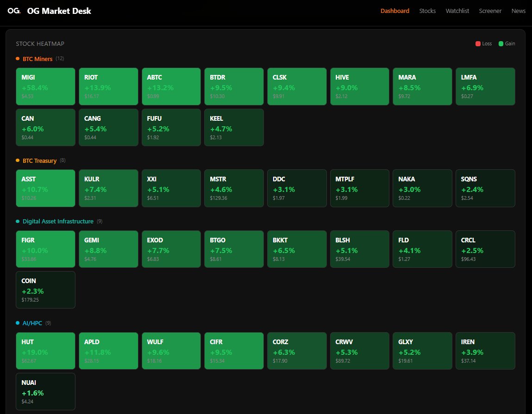Click the OG Market Desk title
532x414 pixels.
(59, 11)
